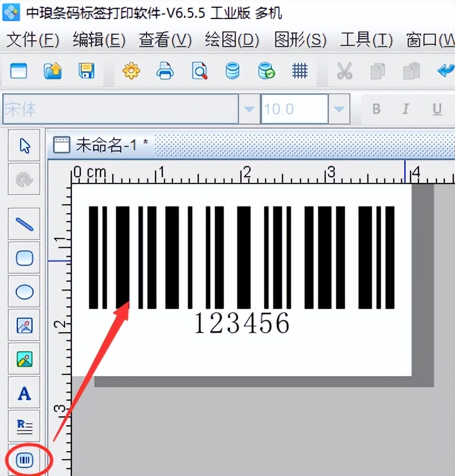
Task: Click the grid display toolbar button
Action: [x=299, y=71]
